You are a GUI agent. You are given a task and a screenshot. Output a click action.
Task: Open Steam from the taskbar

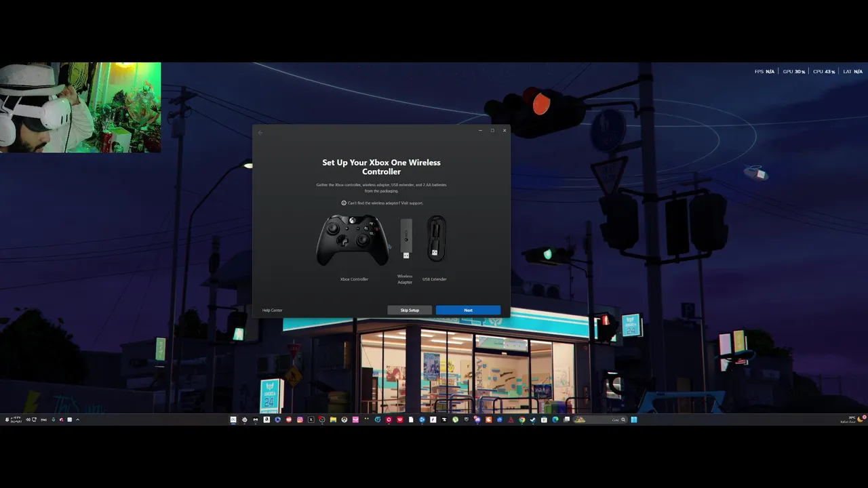[x=532, y=420]
